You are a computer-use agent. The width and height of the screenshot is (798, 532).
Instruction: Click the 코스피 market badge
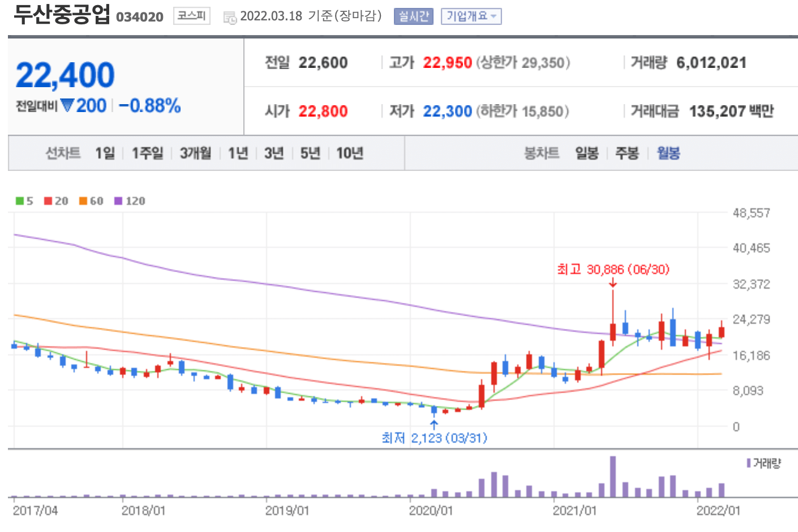coord(191,16)
